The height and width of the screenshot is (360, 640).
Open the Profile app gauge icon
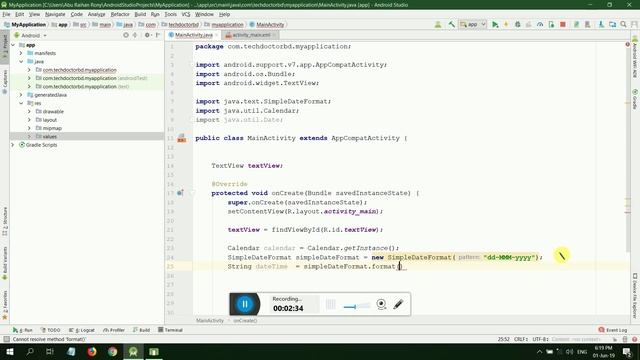pyautogui.click(x=540, y=24)
